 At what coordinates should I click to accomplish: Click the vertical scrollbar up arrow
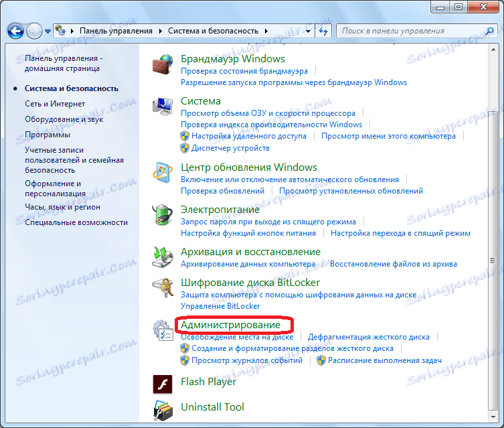pyautogui.click(x=493, y=50)
